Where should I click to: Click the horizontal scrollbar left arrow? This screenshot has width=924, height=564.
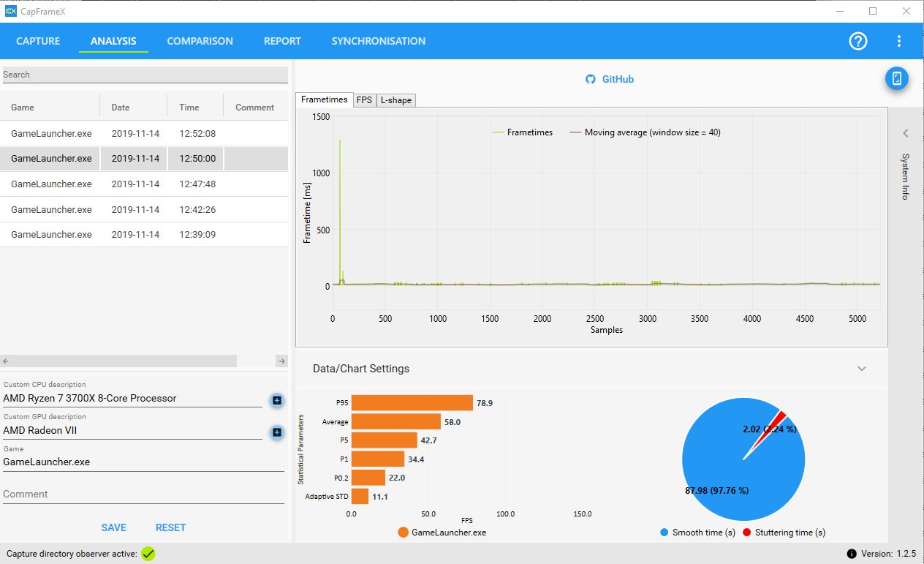click(x=6, y=361)
